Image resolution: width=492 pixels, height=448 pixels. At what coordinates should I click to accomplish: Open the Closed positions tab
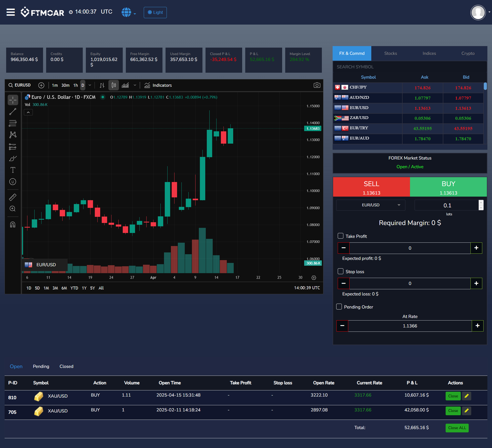[x=66, y=366]
